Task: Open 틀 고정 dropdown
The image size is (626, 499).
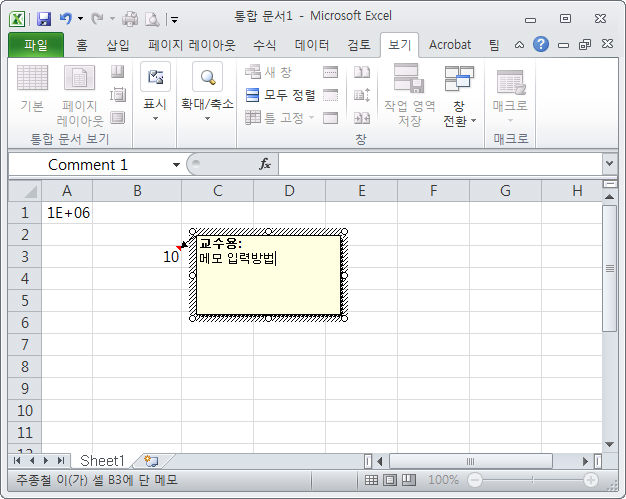Action: tap(279, 118)
